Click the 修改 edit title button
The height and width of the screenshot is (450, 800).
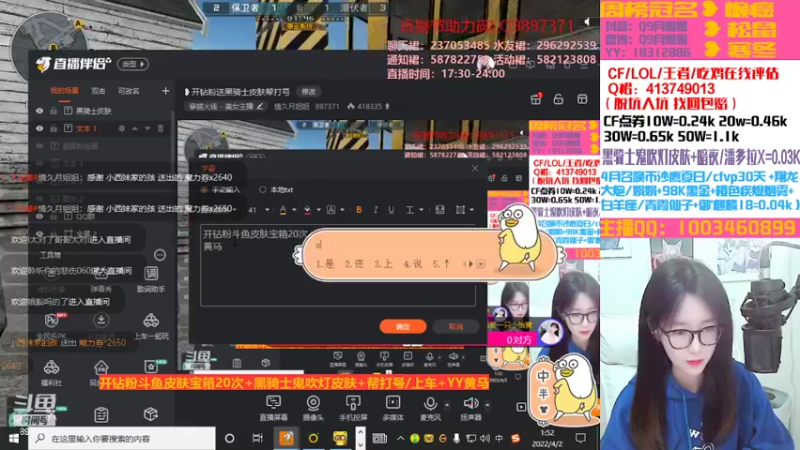(309, 92)
